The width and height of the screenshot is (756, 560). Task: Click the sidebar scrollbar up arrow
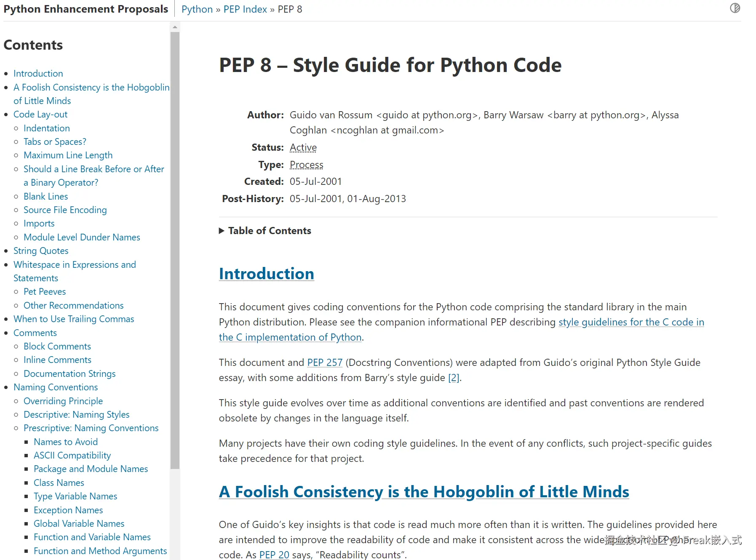[x=175, y=27]
